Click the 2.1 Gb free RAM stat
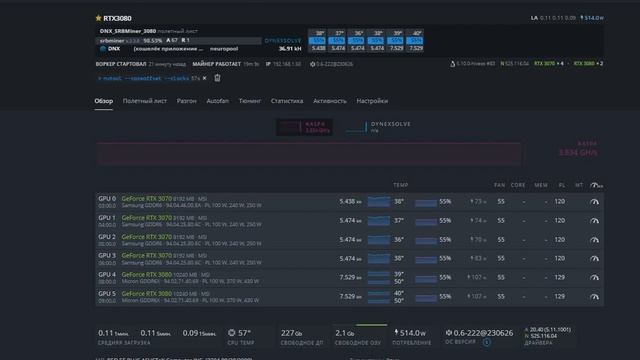 coord(358,337)
